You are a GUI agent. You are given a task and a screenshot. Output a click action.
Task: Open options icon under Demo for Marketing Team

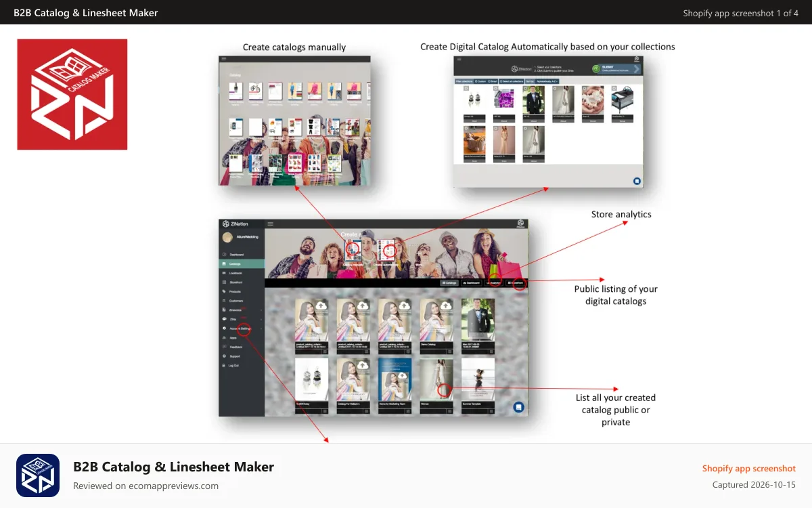(408, 411)
